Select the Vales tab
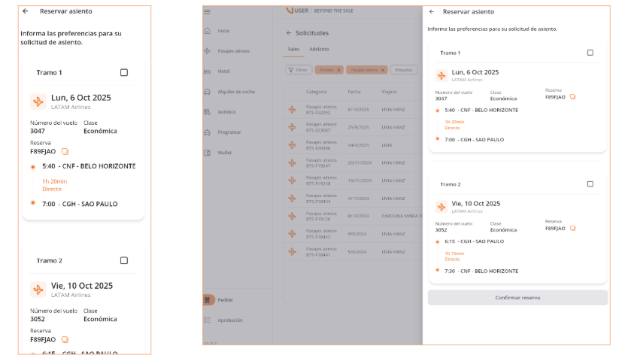The height and width of the screenshot is (364, 628). tap(294, 49)
